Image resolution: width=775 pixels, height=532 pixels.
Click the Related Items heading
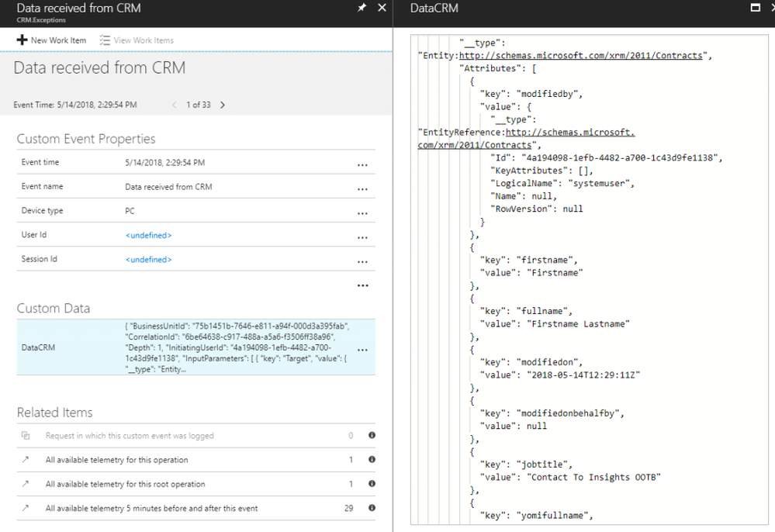pos(55,413)
